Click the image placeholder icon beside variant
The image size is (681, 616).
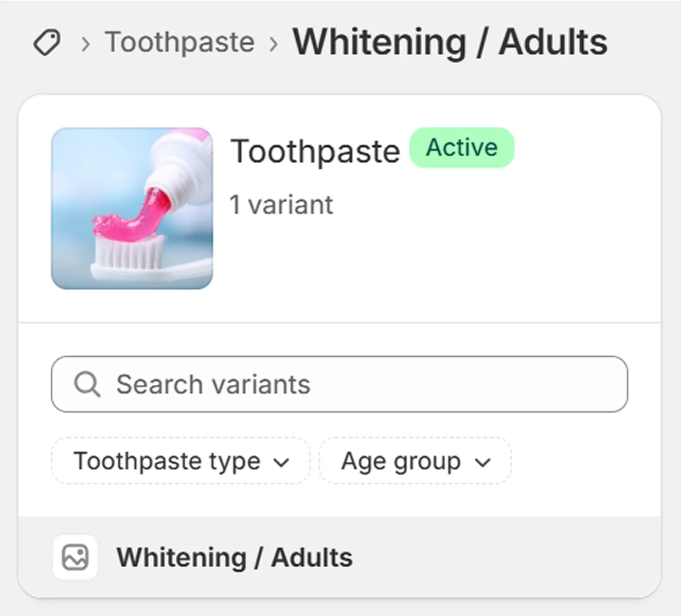point(75,557)
